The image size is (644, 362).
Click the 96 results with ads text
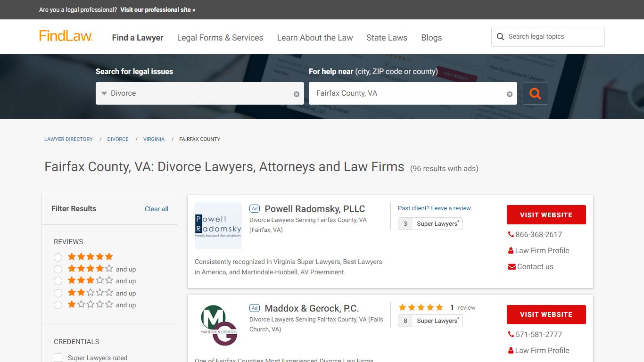444,169
